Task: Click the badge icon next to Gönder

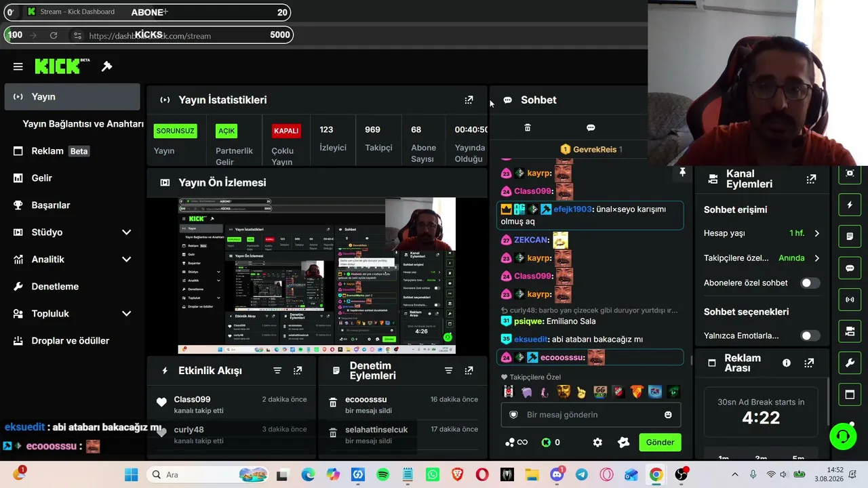Action: click(624, 443)
